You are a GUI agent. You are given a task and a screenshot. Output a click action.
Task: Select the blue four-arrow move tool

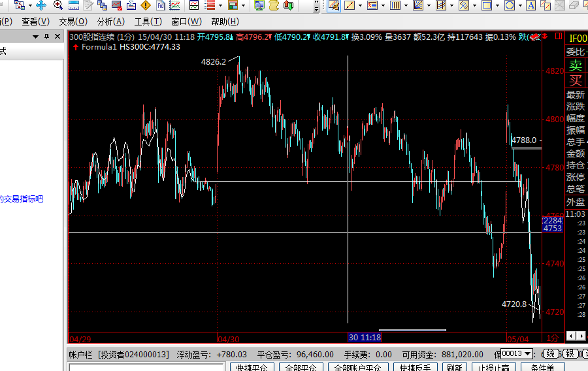(41, 5)
